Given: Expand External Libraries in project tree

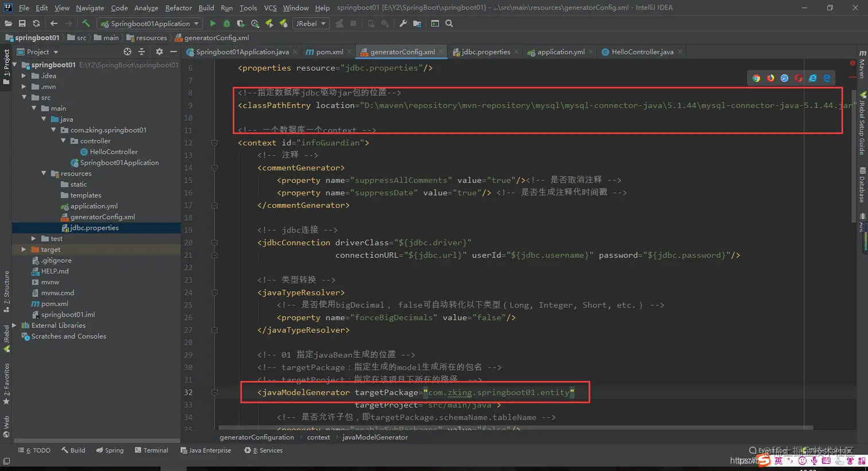Looking at the screenshot, I should (x=14, y=326).
